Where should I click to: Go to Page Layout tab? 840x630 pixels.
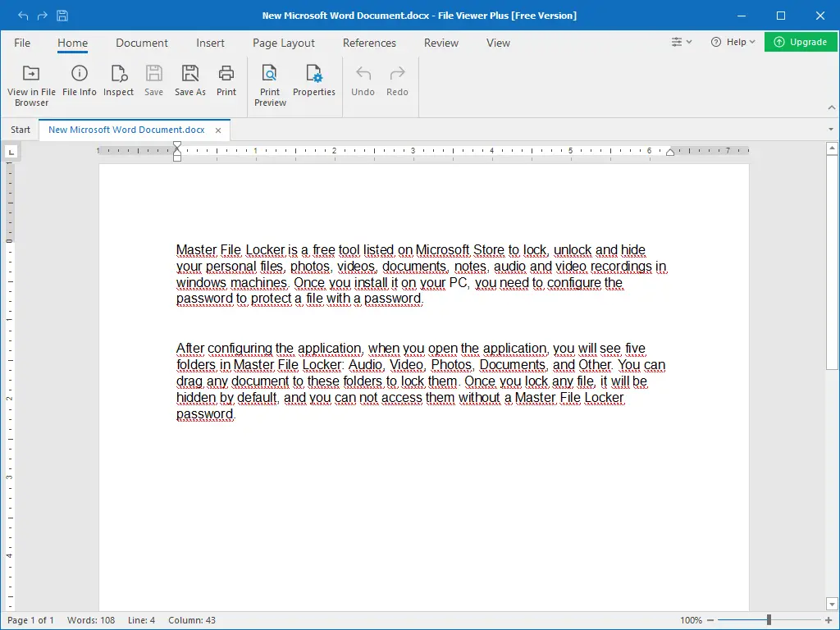click(x=283, y=43)
